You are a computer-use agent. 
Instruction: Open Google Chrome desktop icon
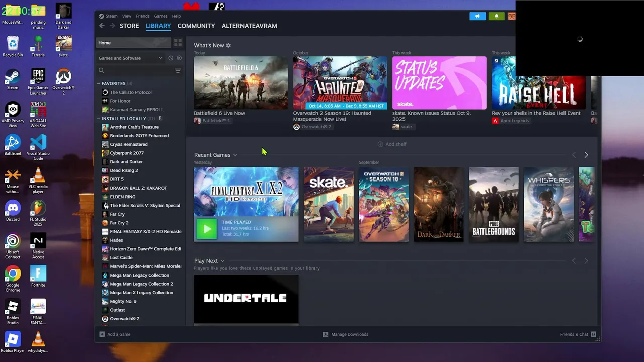13,280
